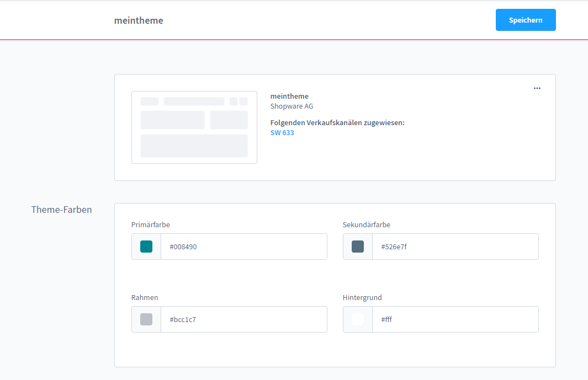Image resolution: width=588 pixels, height=380 pixels.
Task: Edit the Rahmen hex field #bcc1c7
Action: [243, 319]
